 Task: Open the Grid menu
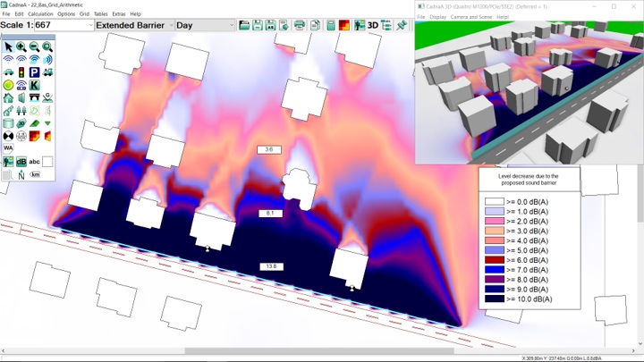point(84,14)
